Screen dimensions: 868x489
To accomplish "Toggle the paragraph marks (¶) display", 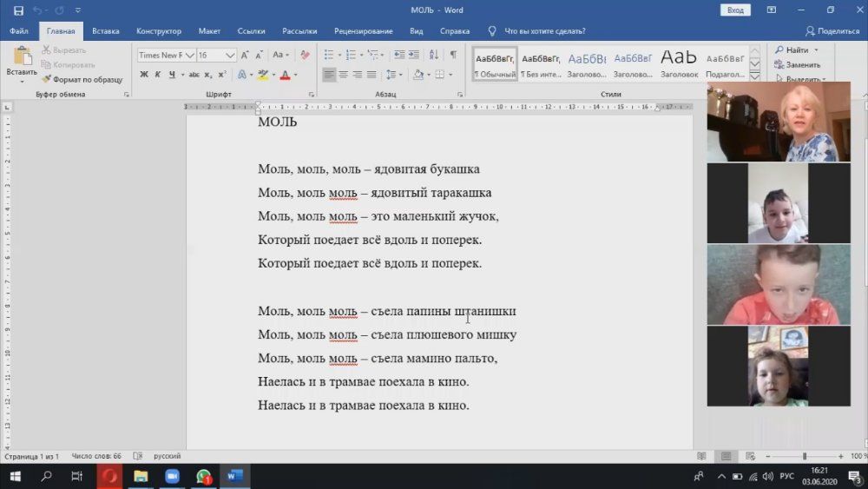I will tap(453, 55).
